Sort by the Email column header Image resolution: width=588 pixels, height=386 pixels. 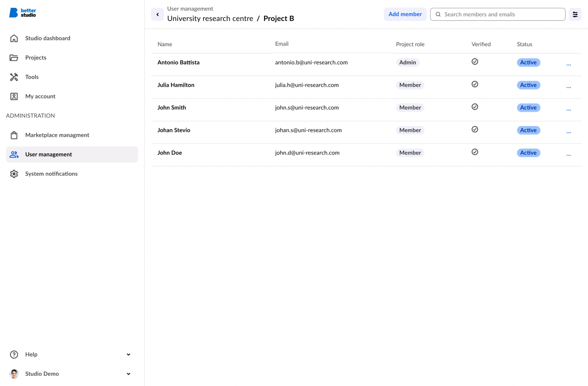pyautogui.click(x=282, y=44)
